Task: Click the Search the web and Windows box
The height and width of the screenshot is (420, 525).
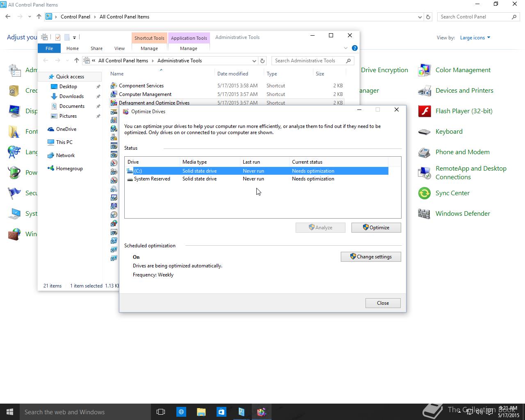Action: [85, 412]
